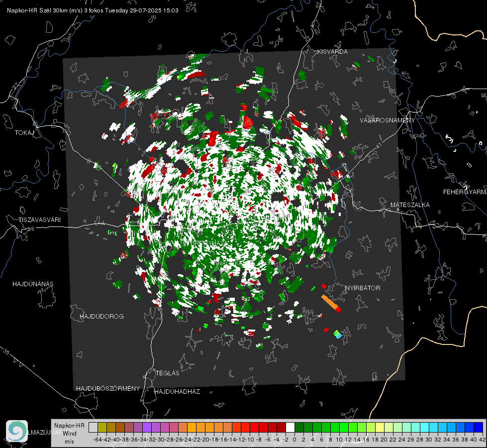Click the Wind label in the legend

(70, 434)
